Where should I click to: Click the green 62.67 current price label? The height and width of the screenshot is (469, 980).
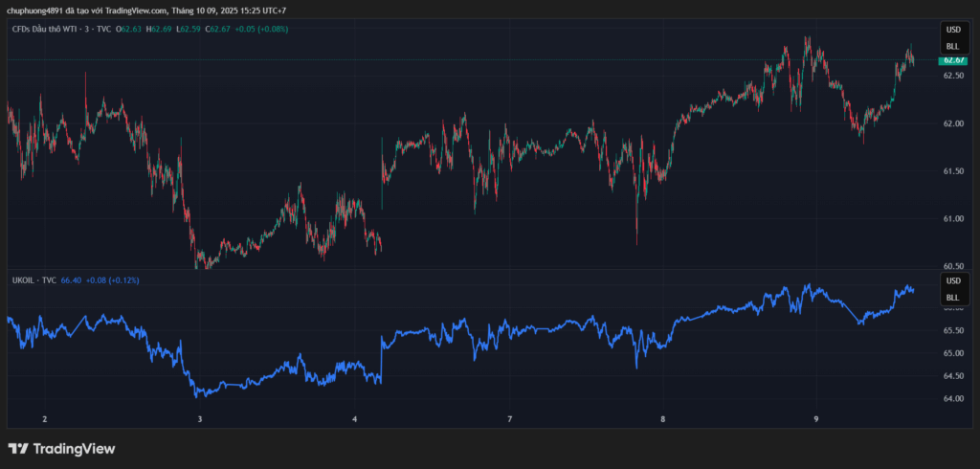pos(952,60)
